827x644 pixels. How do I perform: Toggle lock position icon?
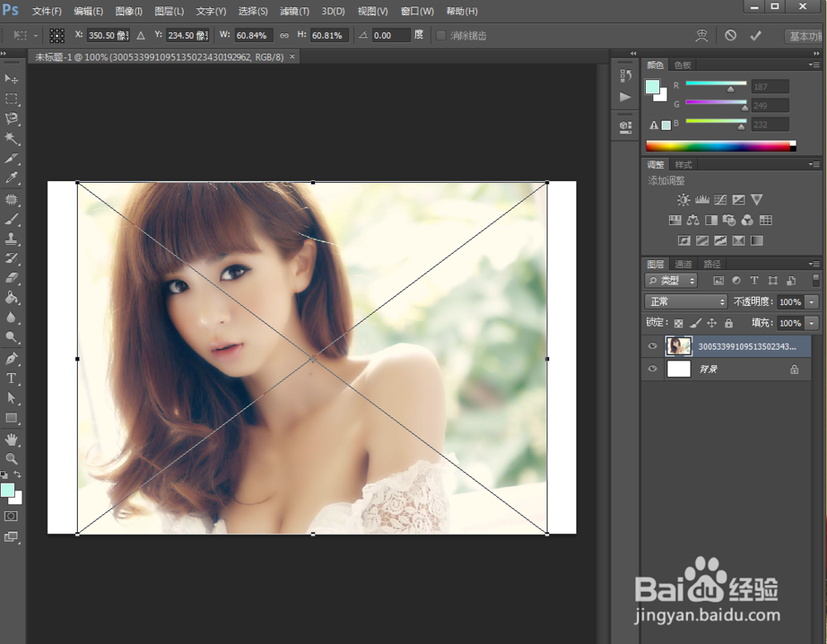tap(712, 322)
